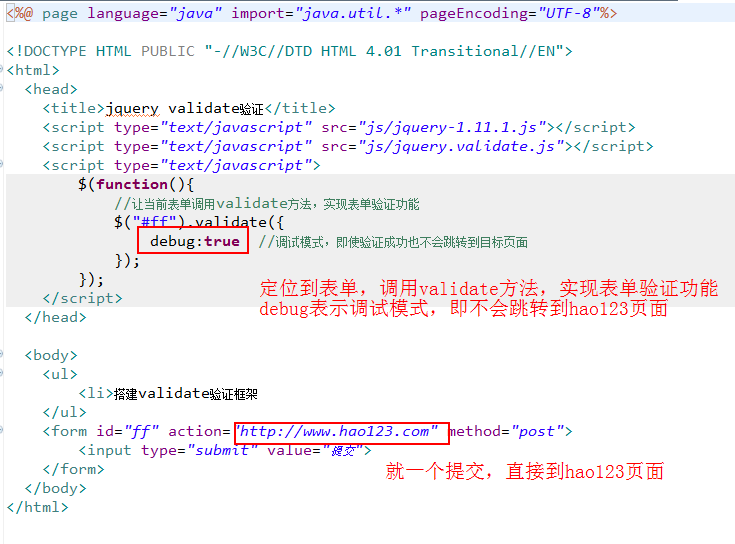The width and height of the screenshot is (735, 544).
Task: Click the "$(function(){" line
Action: tap(135, 184)
